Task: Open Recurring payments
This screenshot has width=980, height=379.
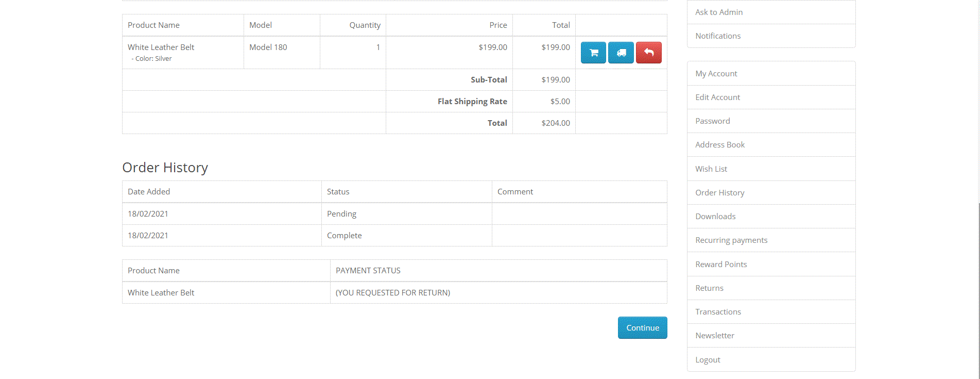Action: 731,240
